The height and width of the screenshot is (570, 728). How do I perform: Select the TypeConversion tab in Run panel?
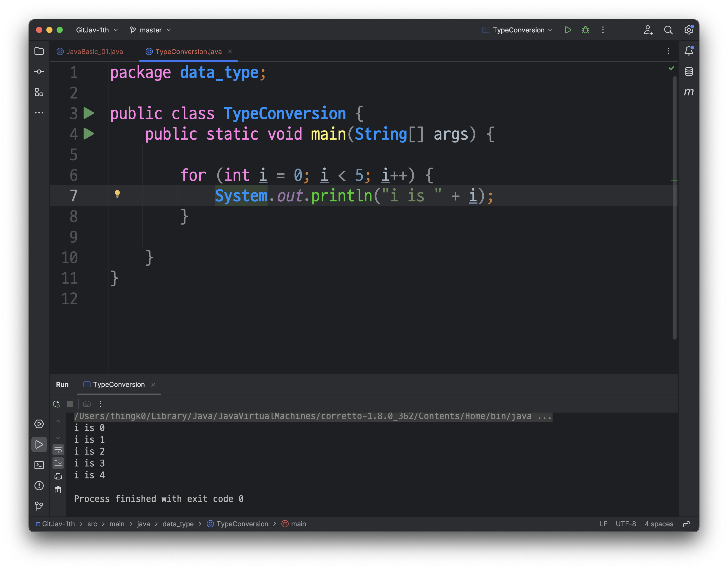coord(119,385)
